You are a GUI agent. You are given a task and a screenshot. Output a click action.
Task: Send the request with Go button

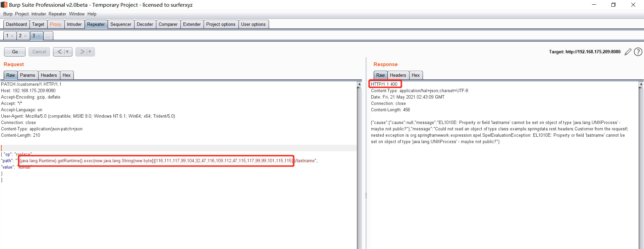(x=15, y=52)
